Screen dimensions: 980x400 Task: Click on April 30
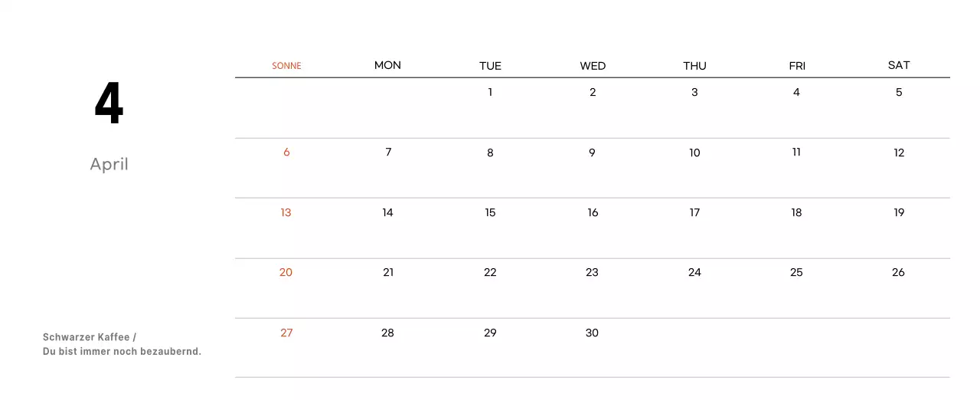pos(592,333)
